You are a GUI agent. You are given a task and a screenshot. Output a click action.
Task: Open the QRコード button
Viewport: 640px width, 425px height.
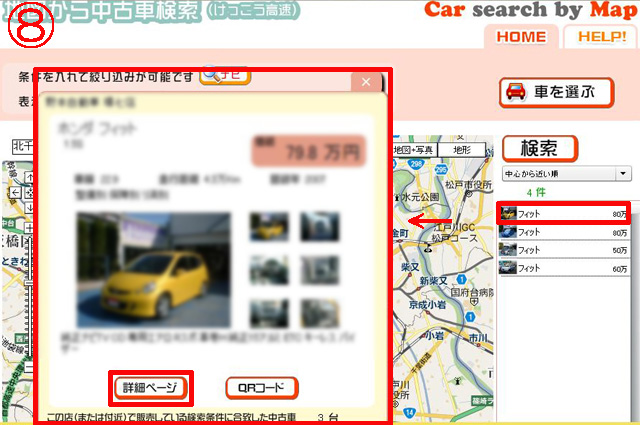click(261, 387)
